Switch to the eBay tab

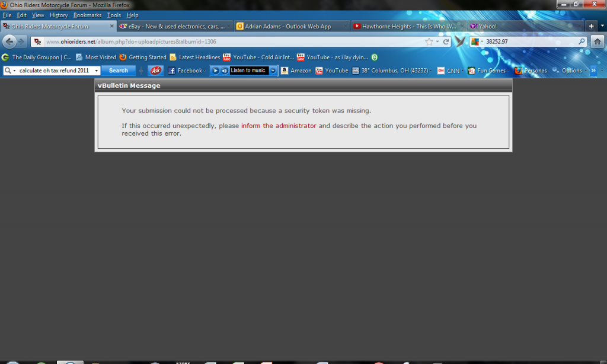[172, 27]
